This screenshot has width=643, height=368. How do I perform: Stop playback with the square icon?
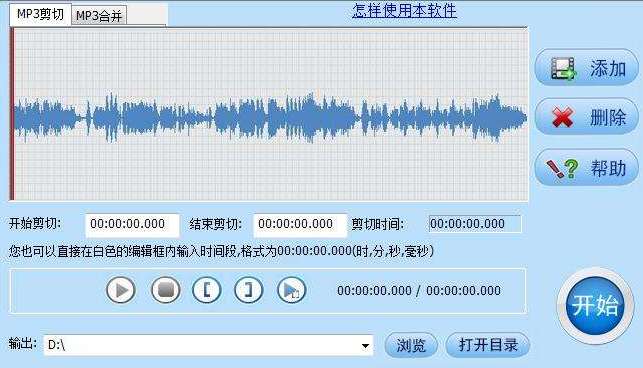click(165, 290)
